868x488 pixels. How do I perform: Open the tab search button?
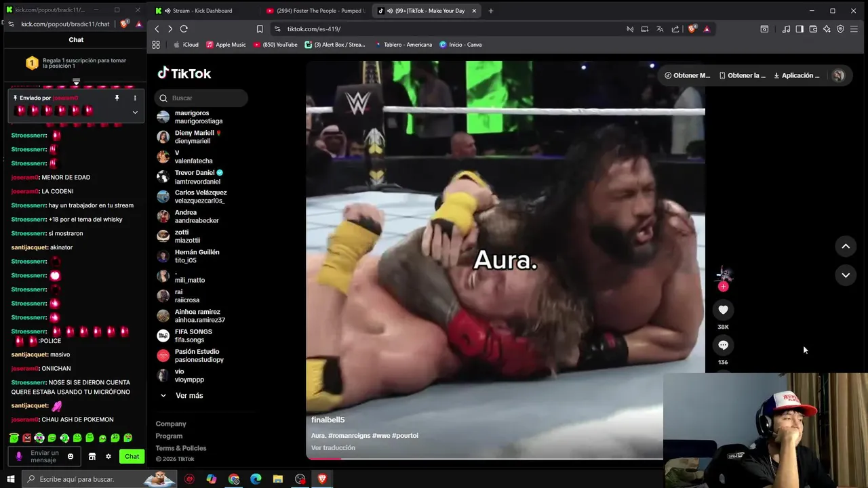[x=764, y=29]
